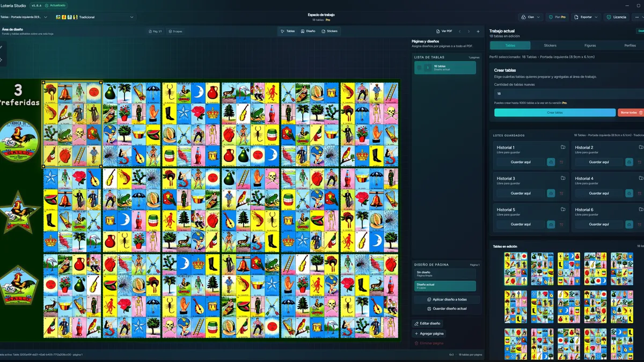This screenshot has height=362, width=644.
Task: Go to the next page arrow
Action: pyautogui.click(x=469, y=31)
